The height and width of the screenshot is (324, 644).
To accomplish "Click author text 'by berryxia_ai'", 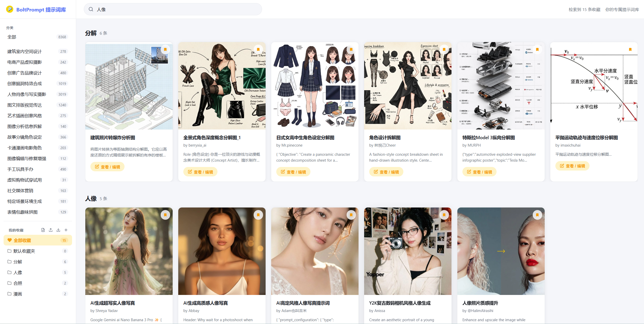I will click(x=195, y=145).
